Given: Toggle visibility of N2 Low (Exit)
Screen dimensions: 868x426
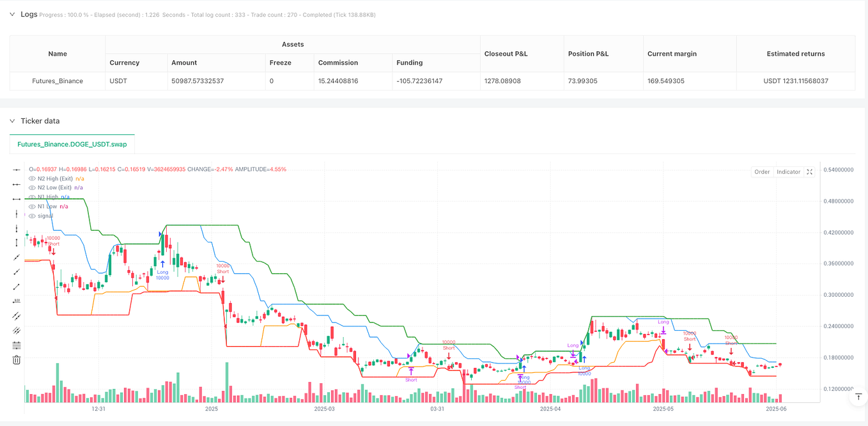Looking at the screenshot, I should tap(32, 187).
